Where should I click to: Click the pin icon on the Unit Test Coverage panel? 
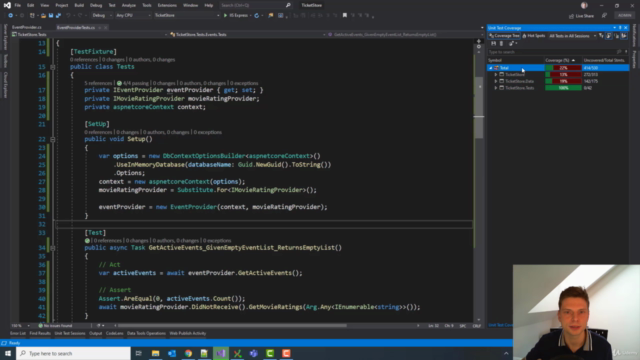pos(620,28)
